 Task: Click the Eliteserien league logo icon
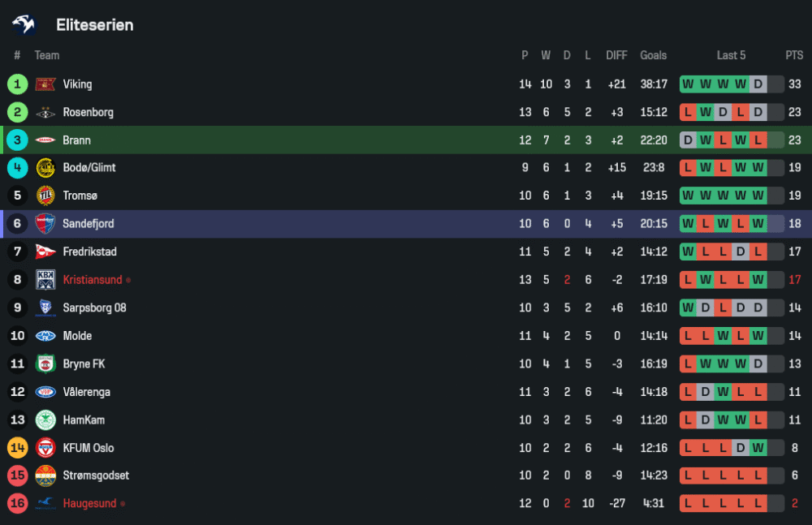(24, 25)
